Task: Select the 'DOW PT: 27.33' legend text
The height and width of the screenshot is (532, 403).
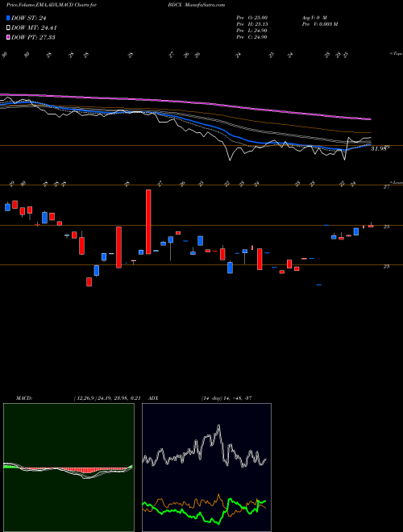Action: click(33, 37)
